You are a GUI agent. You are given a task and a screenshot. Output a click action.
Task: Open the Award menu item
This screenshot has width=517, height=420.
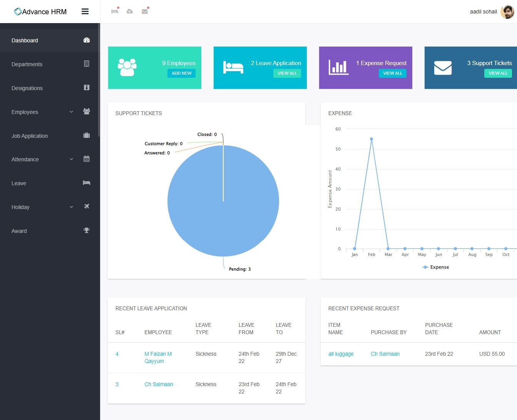50,231
